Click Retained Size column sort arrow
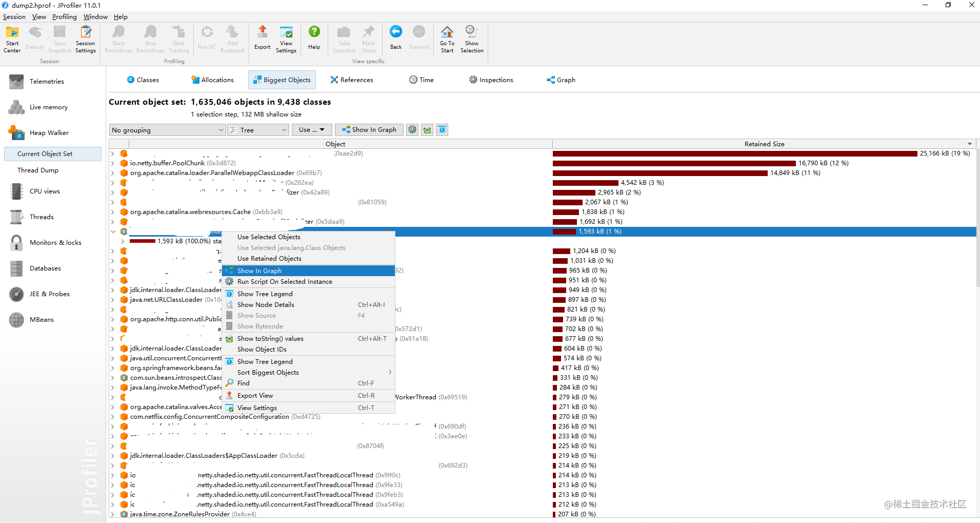980x523 pixels. tap(969, 144)
